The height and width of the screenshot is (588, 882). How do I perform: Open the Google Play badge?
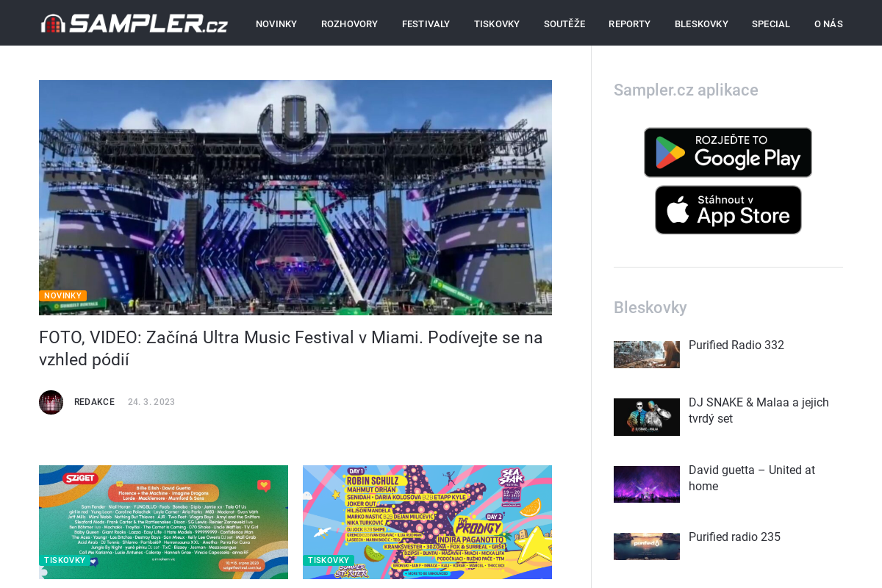pyautogui.click(x=728, y=152)
